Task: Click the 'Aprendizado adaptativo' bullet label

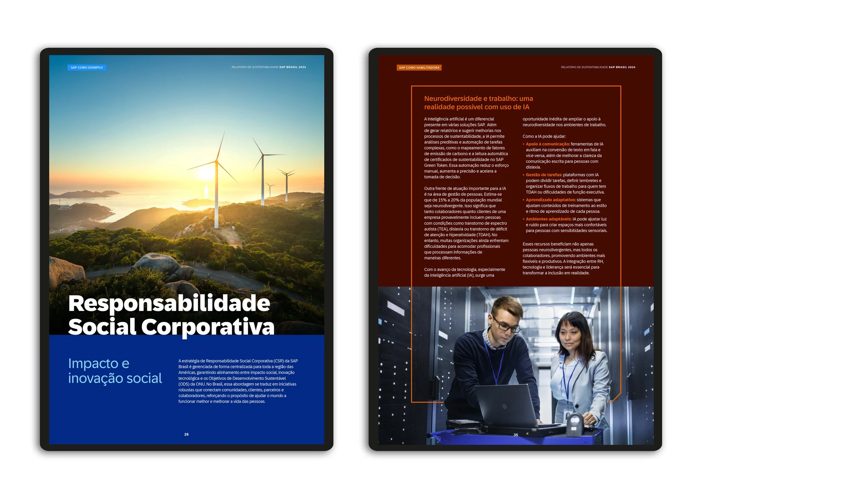Action: 550,200
